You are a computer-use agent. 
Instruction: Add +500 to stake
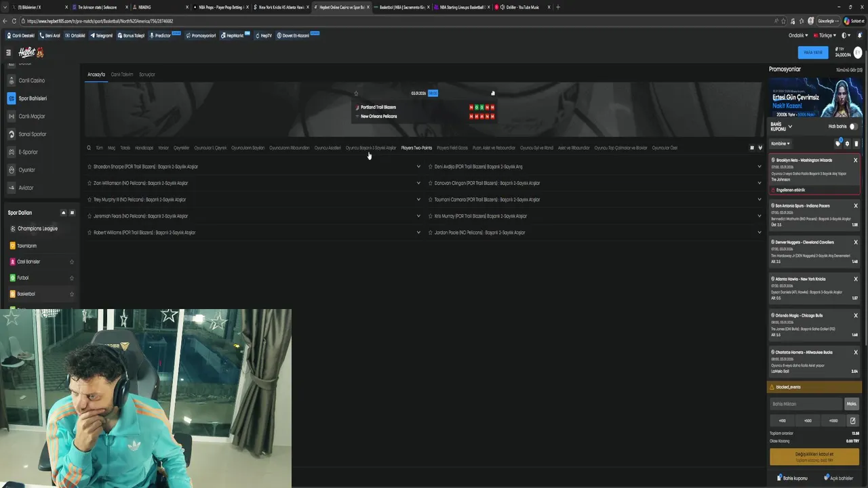(x=808, y=421)
